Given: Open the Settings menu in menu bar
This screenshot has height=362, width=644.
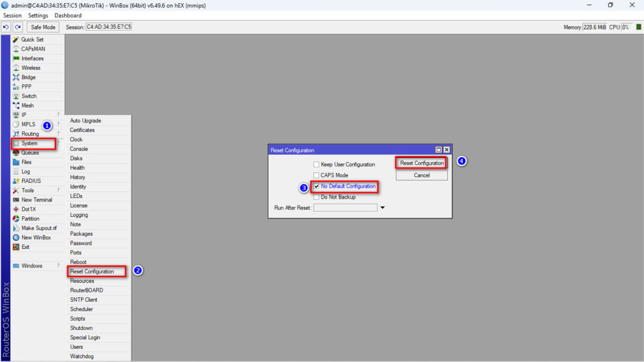Looking at the screenshot, I should pos(38,15).
